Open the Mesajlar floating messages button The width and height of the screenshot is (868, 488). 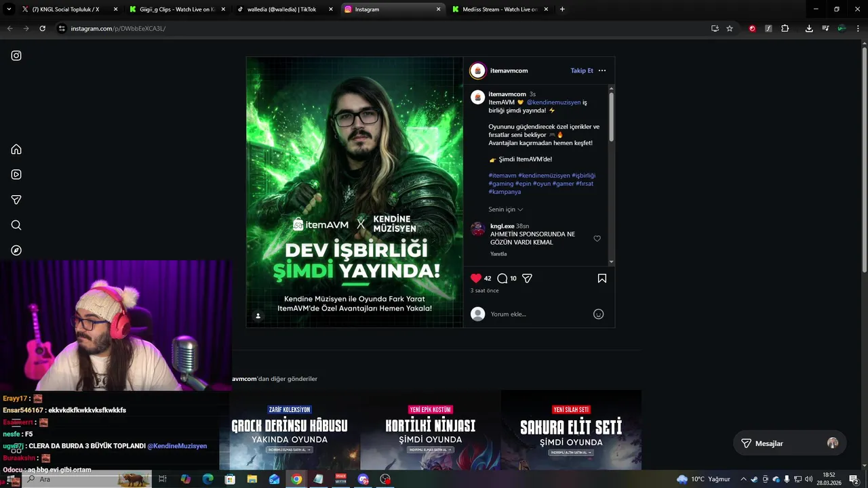[789, 443]
